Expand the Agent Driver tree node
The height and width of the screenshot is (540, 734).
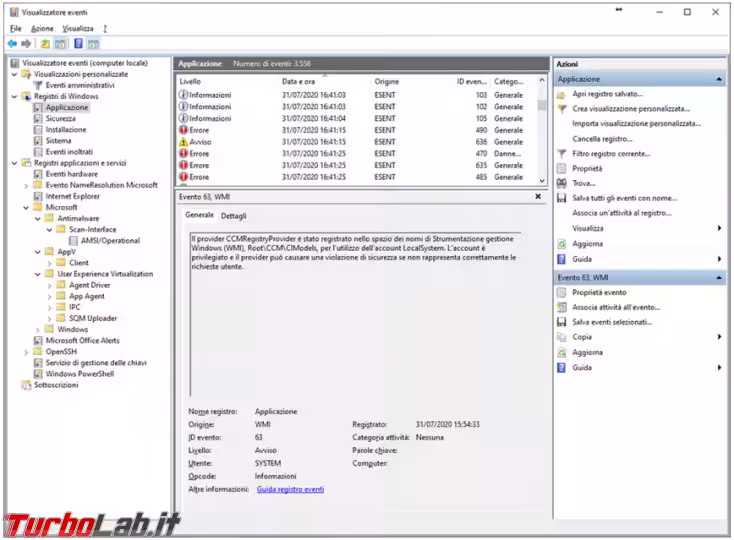tap(50, 285)
